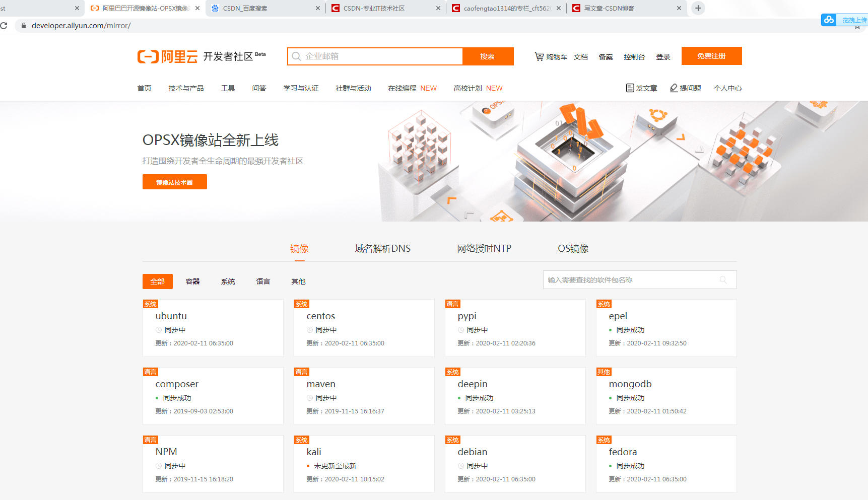Open 高校计划 NEW navigation item
The height and width of the screenshot is (500, 868).
[x=478, y=88]
